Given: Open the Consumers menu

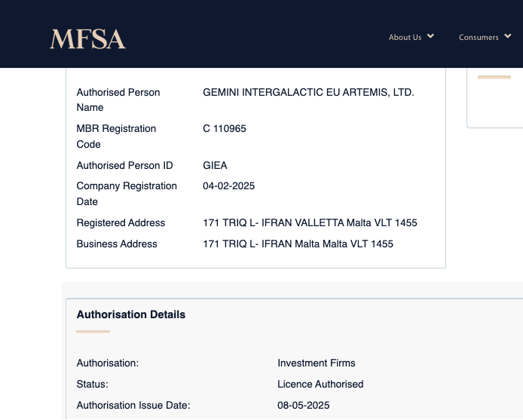Looking at the screenshot, I should coord(479,37).
